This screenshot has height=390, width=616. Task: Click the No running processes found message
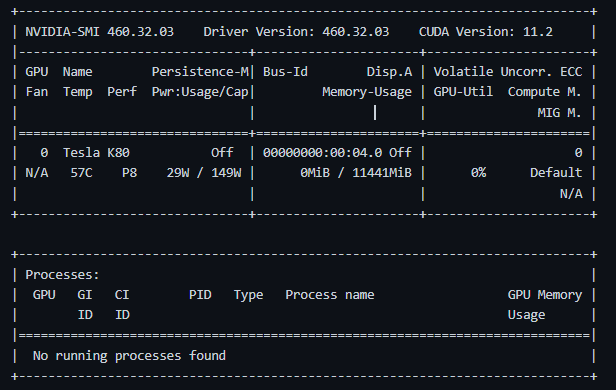pyautogui.click(x=129, y=356)
